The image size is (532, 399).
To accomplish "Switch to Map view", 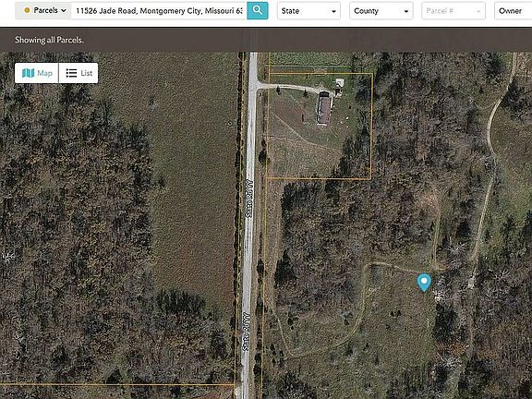I will pos(37,73).
